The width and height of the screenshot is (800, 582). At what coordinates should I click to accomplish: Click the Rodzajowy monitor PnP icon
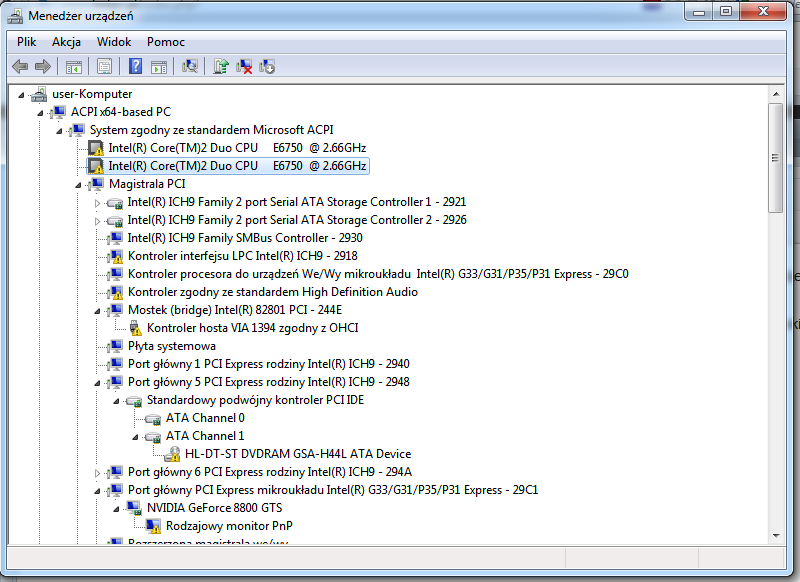click(x=153, y=526)
